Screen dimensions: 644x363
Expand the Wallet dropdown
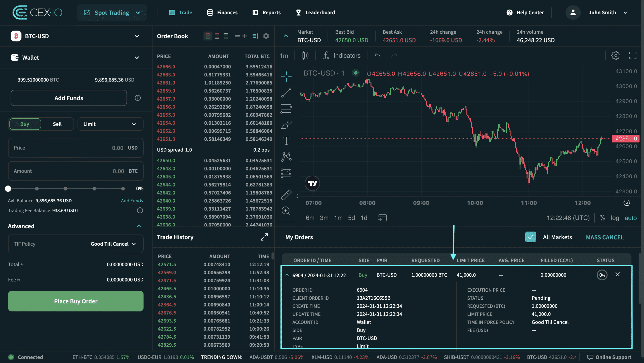(75, 58)
